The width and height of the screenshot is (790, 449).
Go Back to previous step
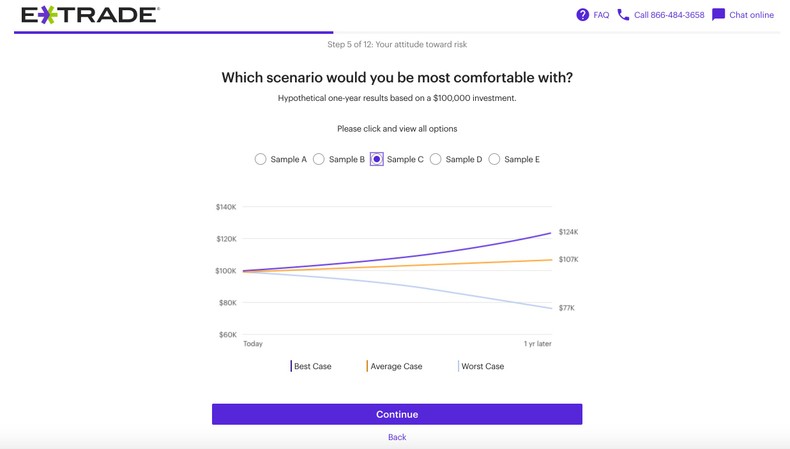click(x=397, y=437)
